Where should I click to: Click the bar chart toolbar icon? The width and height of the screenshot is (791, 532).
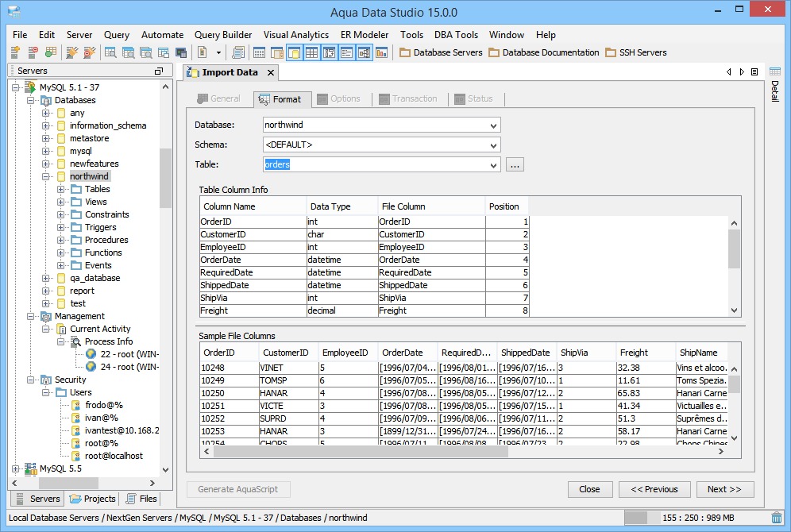point(382,52)
